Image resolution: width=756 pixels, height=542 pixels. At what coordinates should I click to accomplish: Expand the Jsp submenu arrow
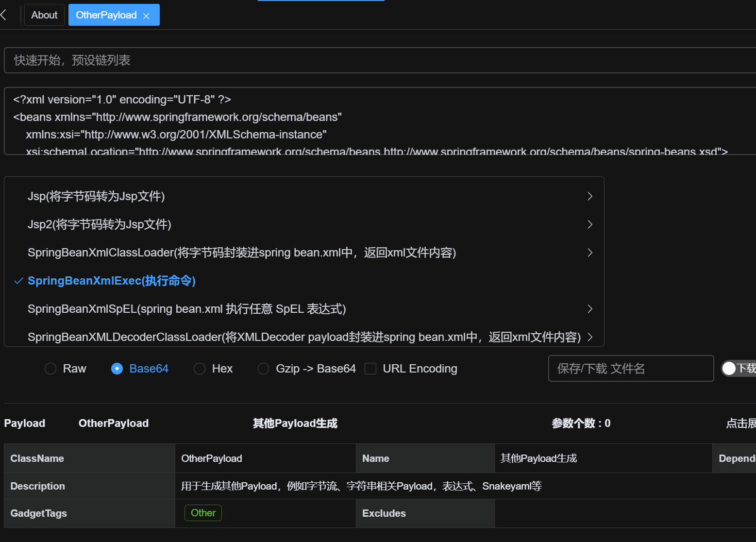point(589,196)
